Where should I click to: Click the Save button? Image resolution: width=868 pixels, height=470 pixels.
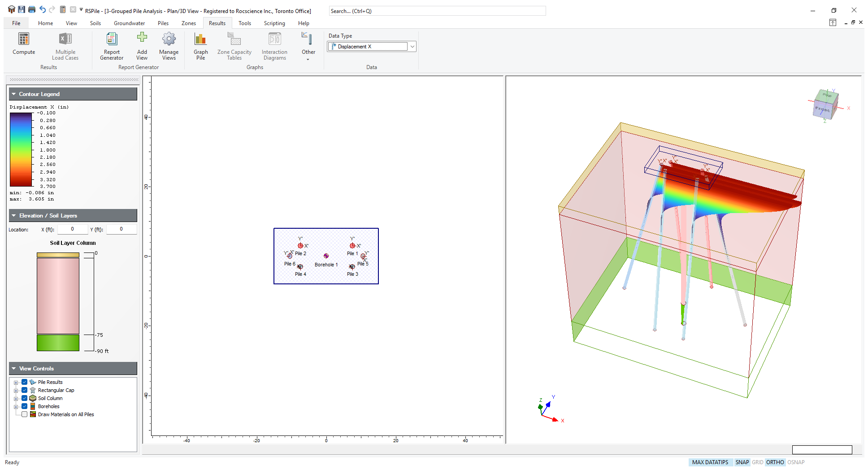tap(21, 9)
